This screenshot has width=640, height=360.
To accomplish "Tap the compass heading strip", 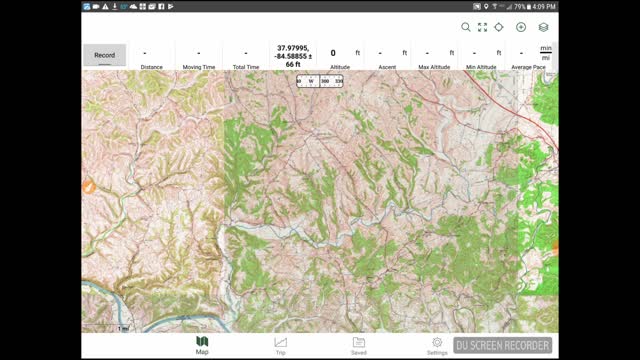I will [320, 81].
